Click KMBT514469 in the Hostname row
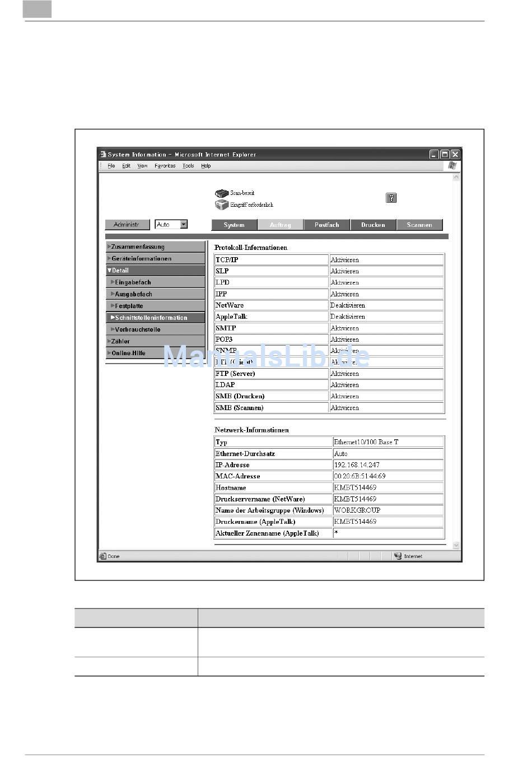Screen dimensions: 532x772 click(355, 487)
